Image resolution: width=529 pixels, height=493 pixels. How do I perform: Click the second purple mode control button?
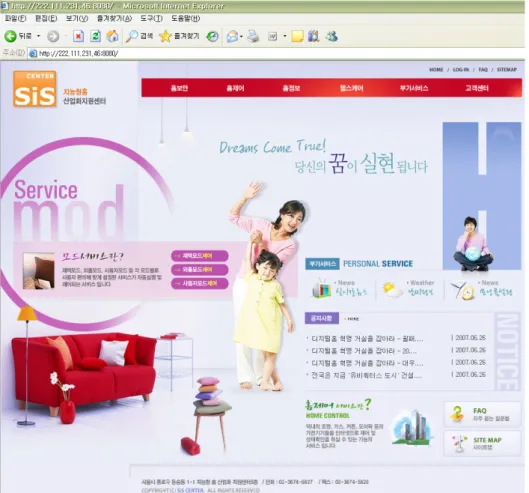pyautogui.click(x=200, y=270)
